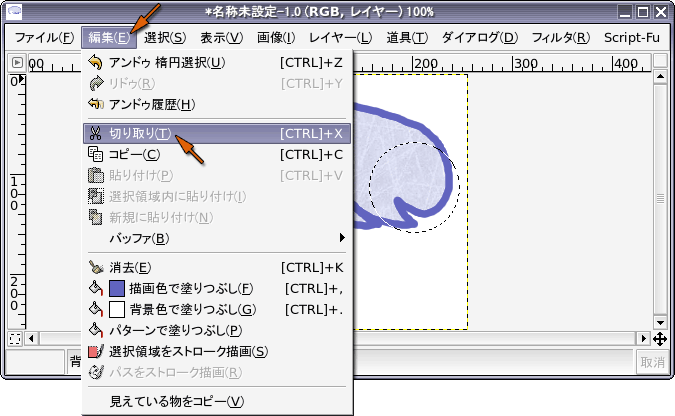Viewport: 675px width, 416px height.
Task: Click the blue foreground color swatch
Action: (x=117, y=289)
